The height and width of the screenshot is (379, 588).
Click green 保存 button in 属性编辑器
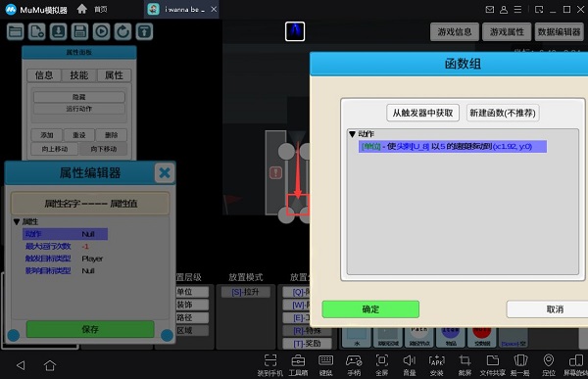click(90, 329)
